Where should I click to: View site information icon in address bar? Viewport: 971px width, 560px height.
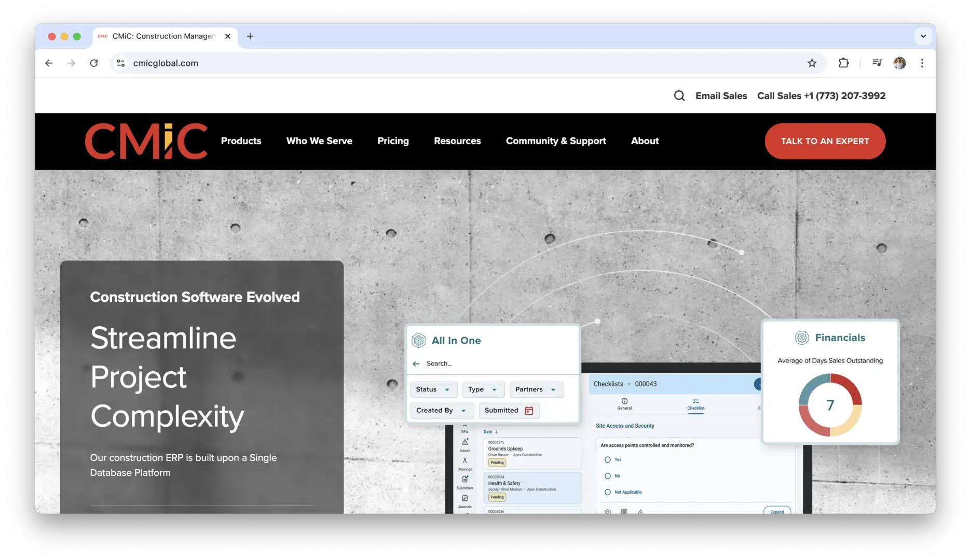120,63
